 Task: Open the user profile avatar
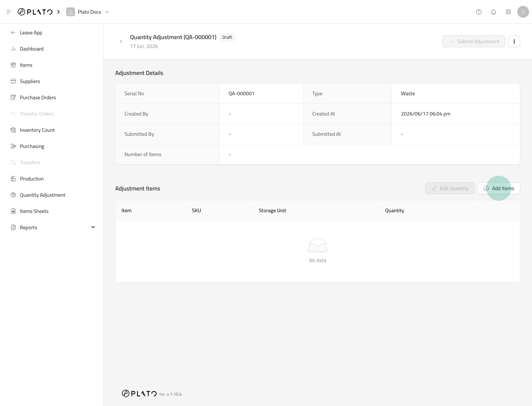[x=523, y=12]
